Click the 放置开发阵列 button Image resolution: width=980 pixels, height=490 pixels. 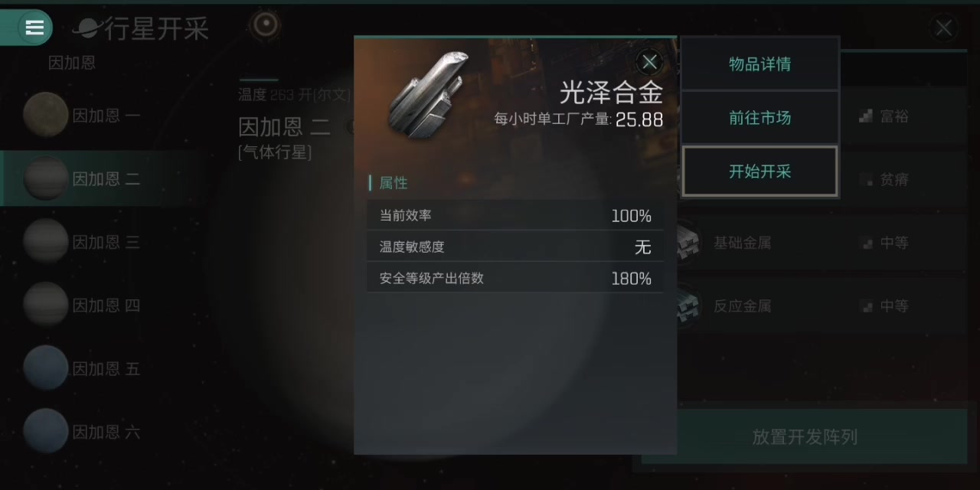pyautogui.click(x=805, y=437)
